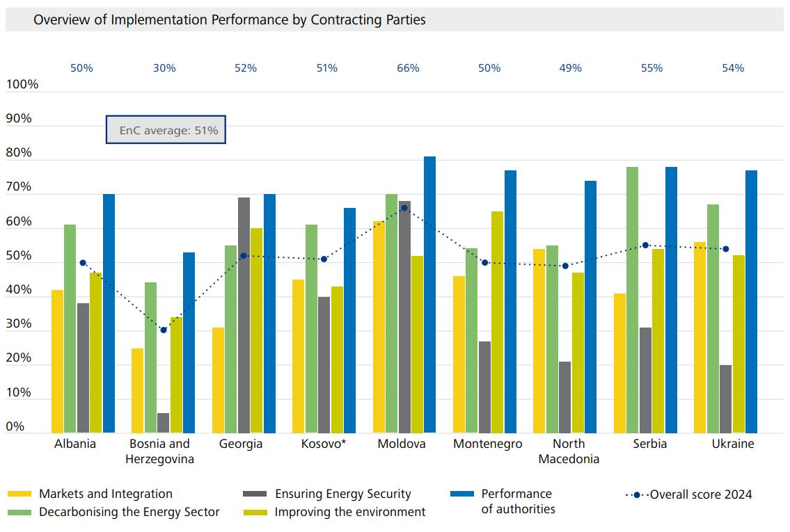
Task: Select the Kosovo* axis label
Action: 324,444
